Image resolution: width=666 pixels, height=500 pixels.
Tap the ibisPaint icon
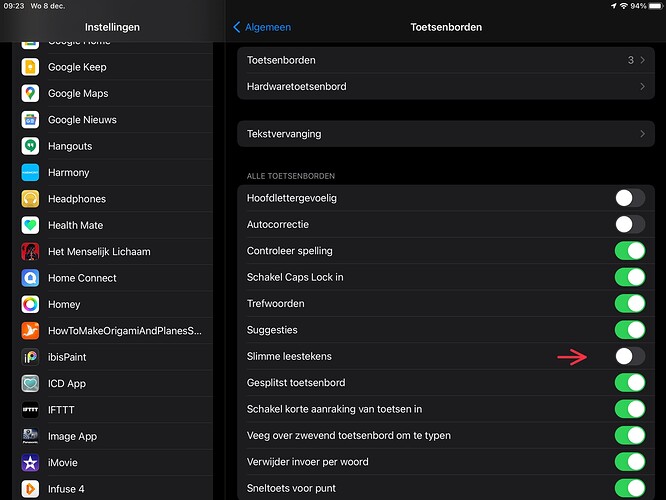tap(30, 357)
